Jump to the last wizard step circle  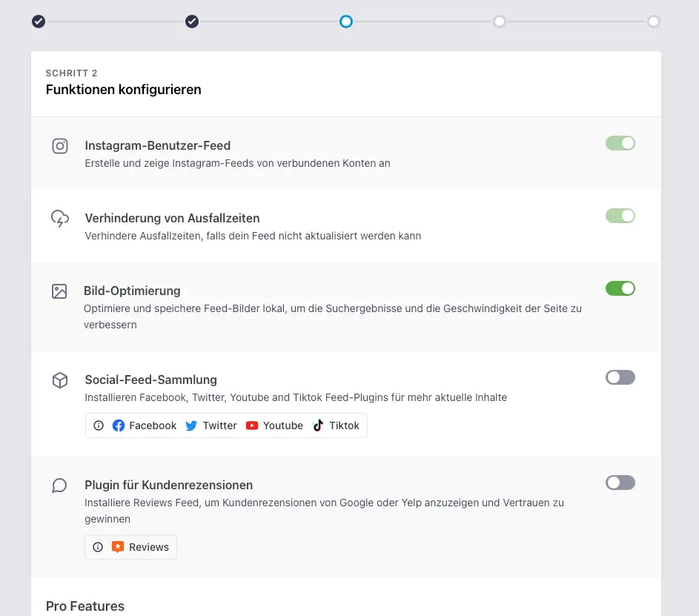pyautogui.click(x=653, y=21)
